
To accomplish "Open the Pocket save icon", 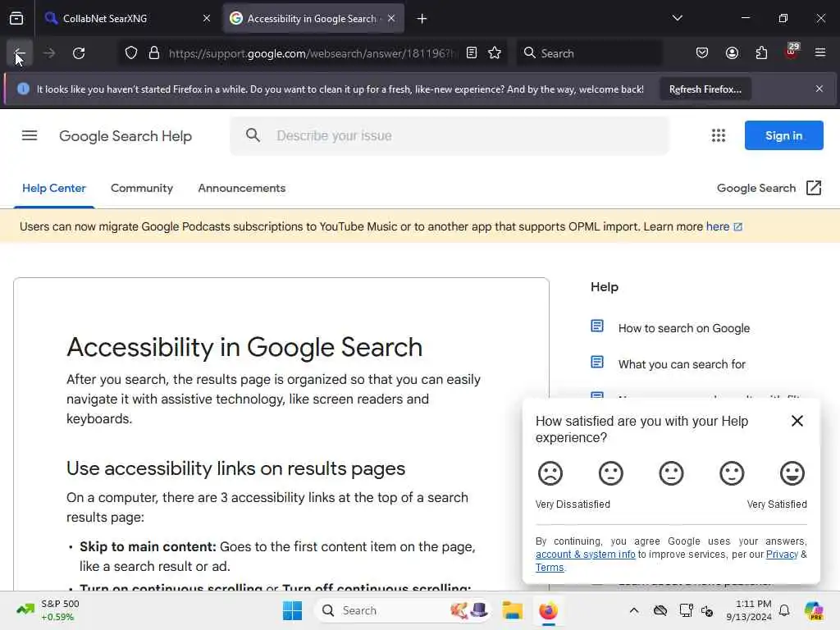I will 702,52.
